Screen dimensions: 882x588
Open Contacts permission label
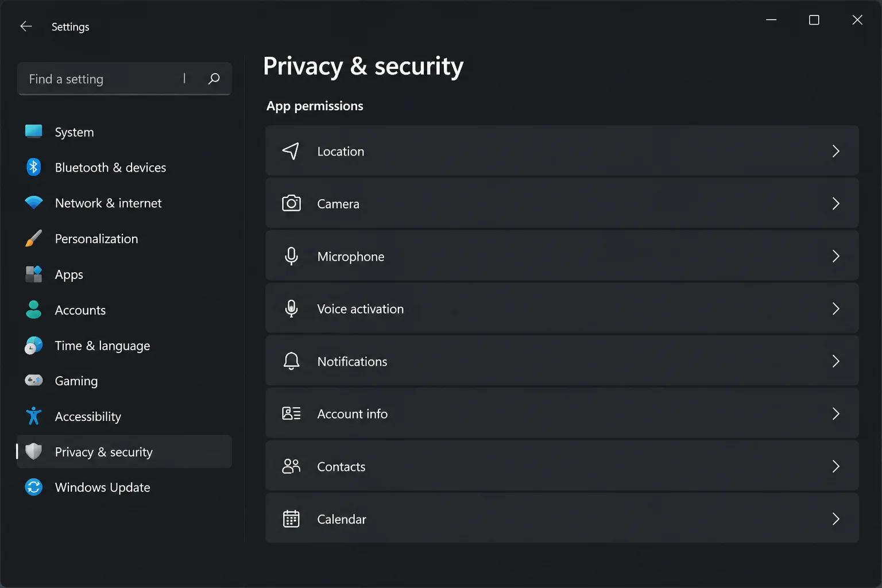coord(341,467)
